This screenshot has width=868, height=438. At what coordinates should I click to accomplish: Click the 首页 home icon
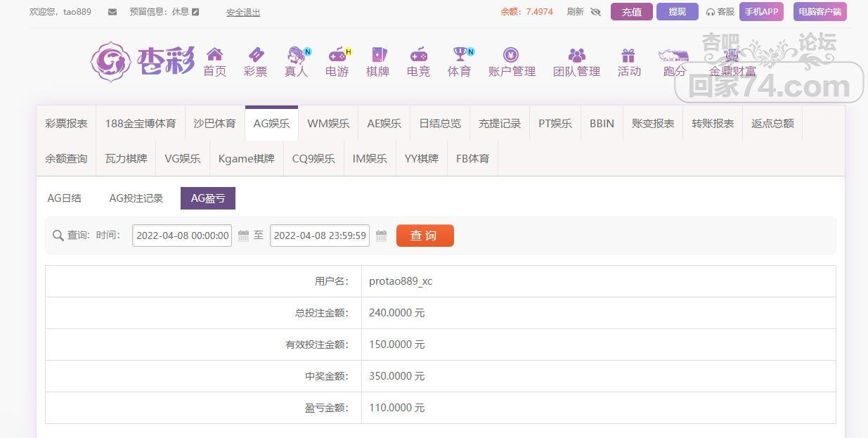pos(214,55)
